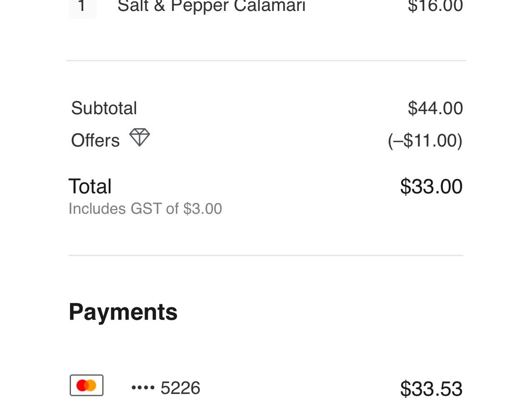Click the Payments heading
Viewport: 532px width, 398px height.
[x=123, y=312]
